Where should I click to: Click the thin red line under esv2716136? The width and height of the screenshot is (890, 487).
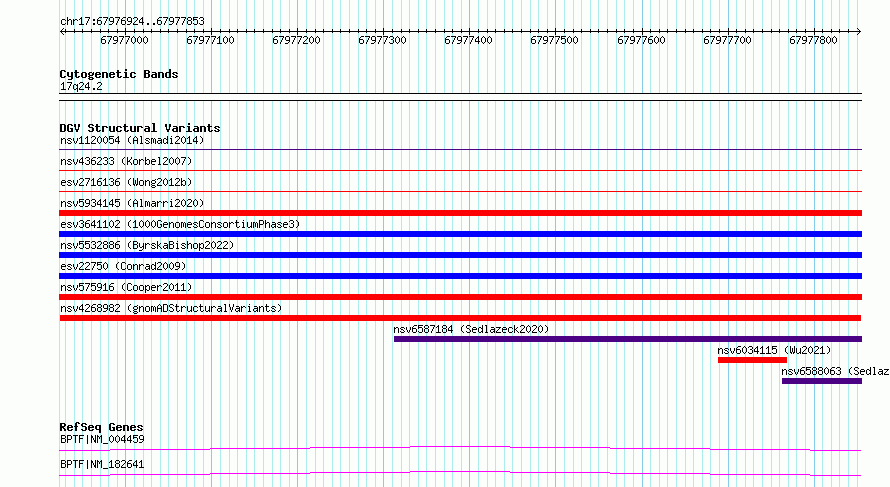coord(460,191)
